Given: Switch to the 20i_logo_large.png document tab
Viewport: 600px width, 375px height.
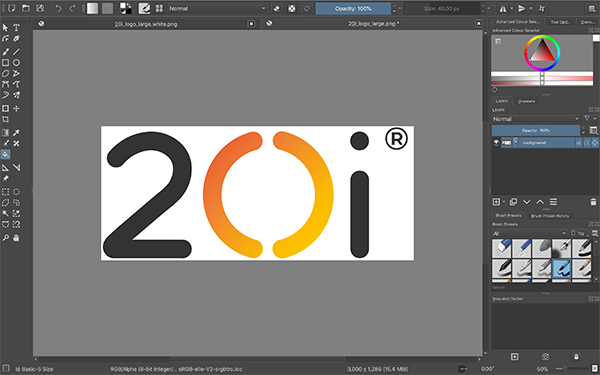Looking at the screenshot, I should click(373, 24).
